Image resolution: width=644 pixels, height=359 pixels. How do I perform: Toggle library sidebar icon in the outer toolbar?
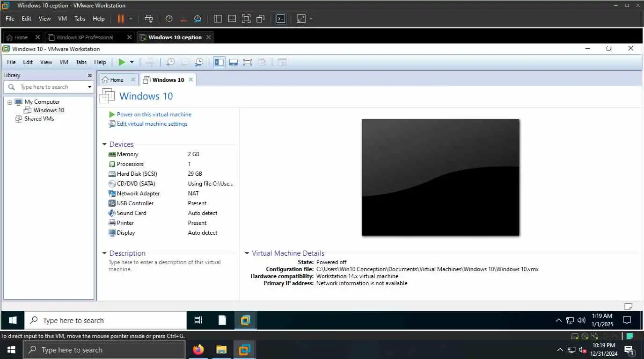[218, 19]
